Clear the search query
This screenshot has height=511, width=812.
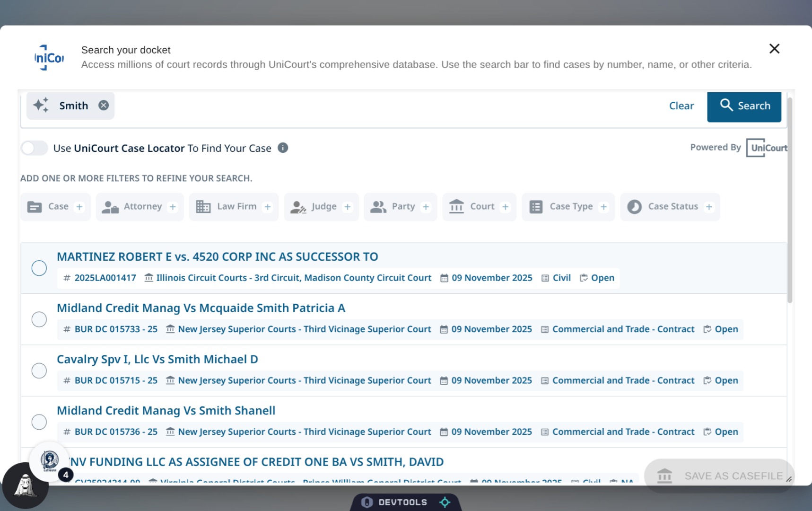681,106
